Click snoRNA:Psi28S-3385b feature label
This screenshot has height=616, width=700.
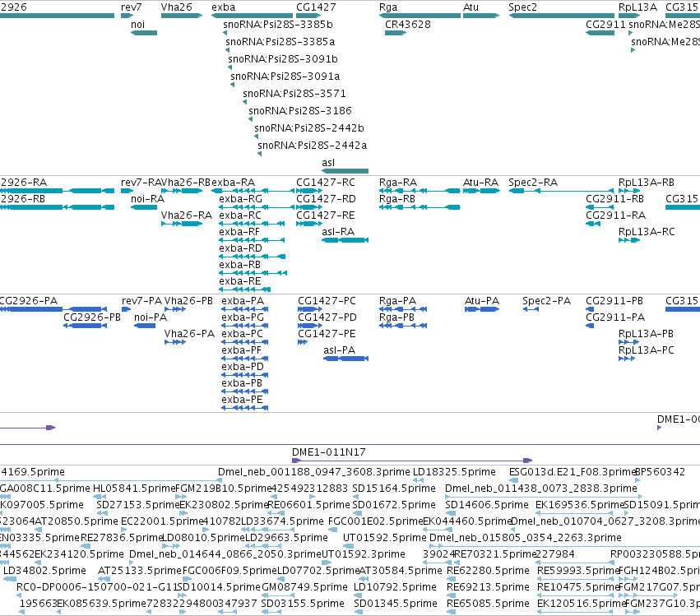pyautogui.click(x=278, y=25)
